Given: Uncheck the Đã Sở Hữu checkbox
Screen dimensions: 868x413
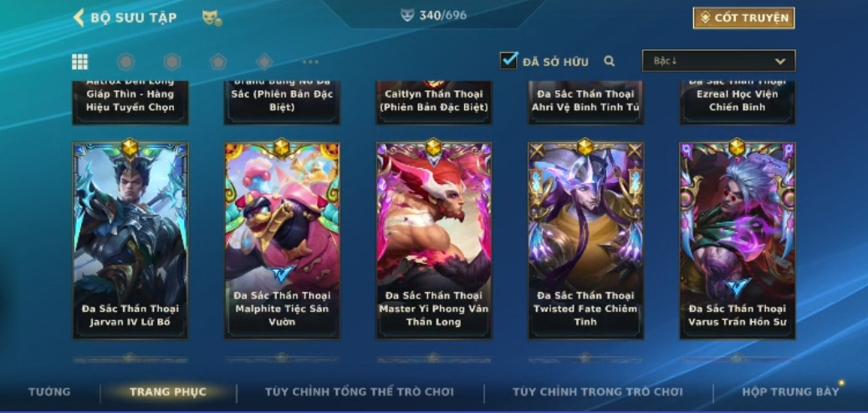Looking at the screenshot, I should (x=508, y=60).
